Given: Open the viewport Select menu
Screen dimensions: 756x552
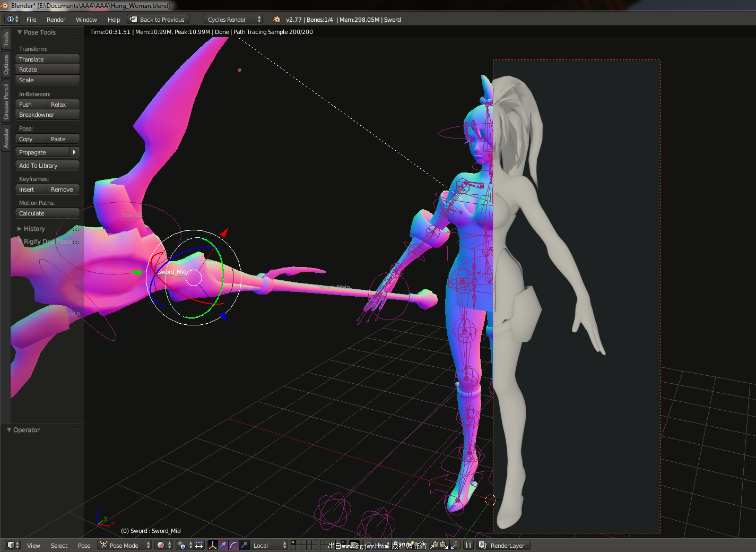Looking at the screenshot, I should coord(59,546).
